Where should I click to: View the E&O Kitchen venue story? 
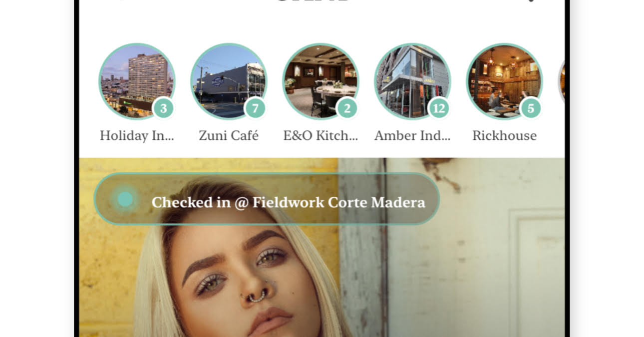tap(321, 81)
